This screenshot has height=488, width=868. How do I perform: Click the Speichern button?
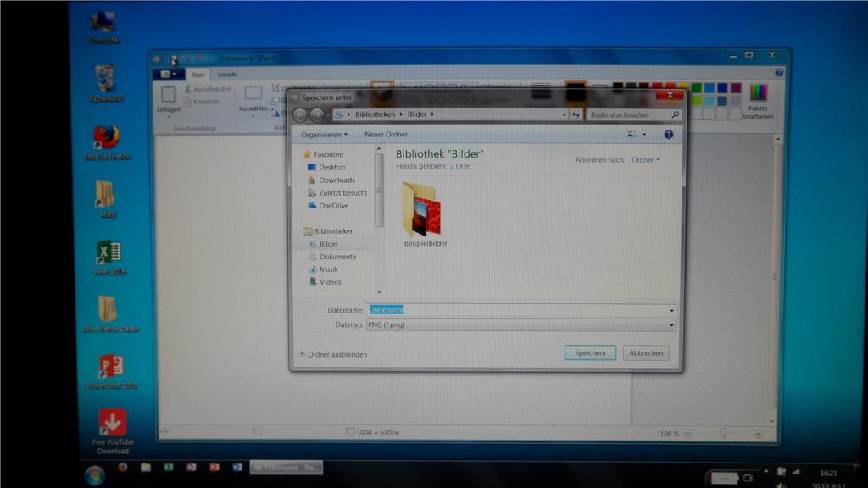coord(590,353)
